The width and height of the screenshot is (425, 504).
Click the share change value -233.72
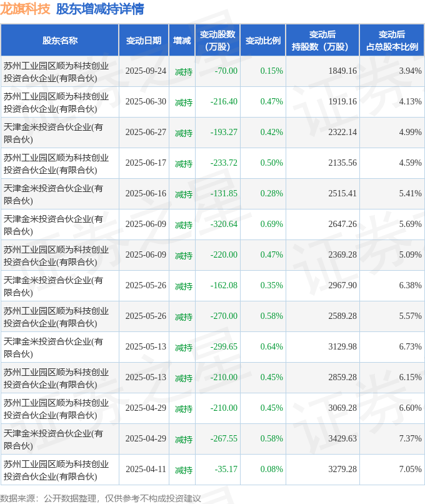click(x=224, y=163)
